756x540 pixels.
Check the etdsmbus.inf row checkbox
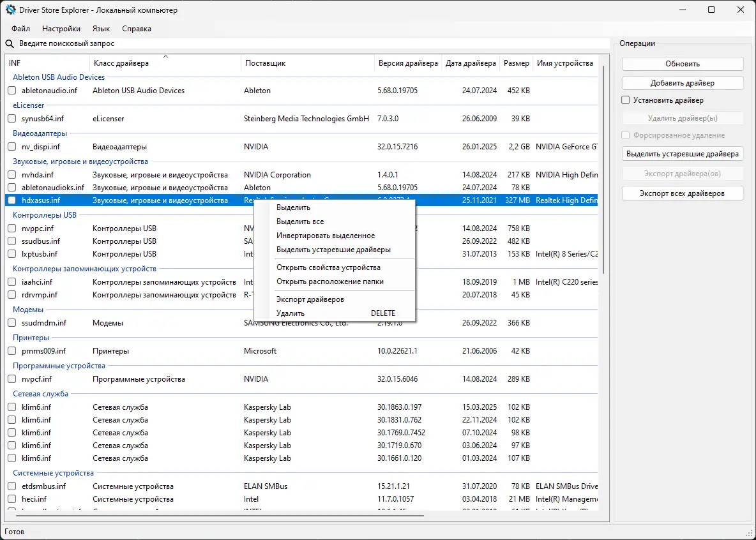point(12,486)
